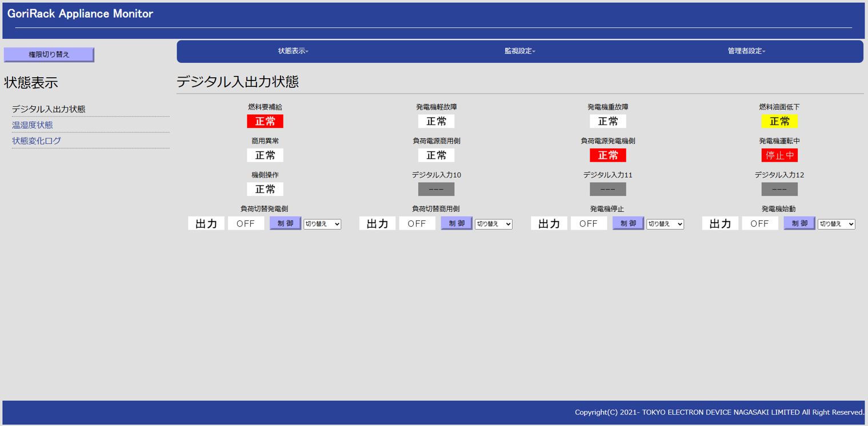Expand 切り替え dropdown for 負荷切替商用側

493,224
